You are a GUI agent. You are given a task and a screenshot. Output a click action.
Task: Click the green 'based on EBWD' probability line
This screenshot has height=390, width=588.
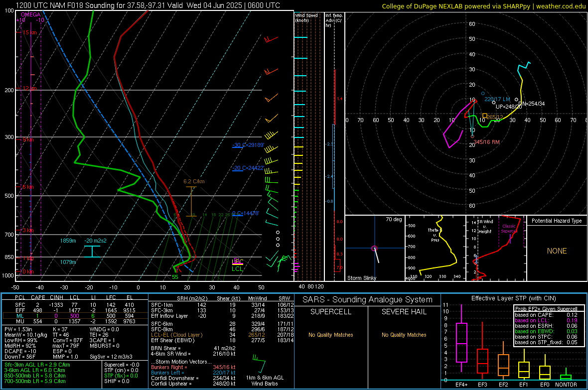546,331
